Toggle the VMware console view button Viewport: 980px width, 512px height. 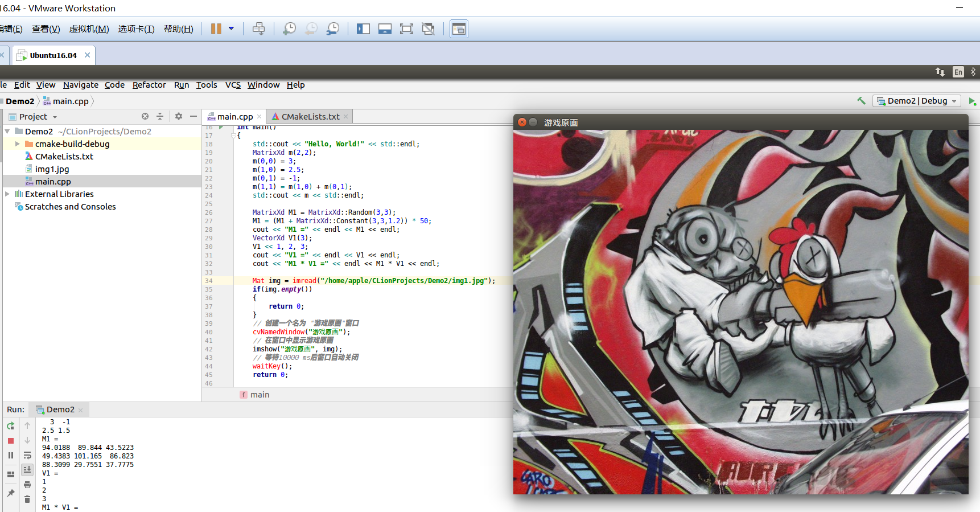click(x=459, y=28)
